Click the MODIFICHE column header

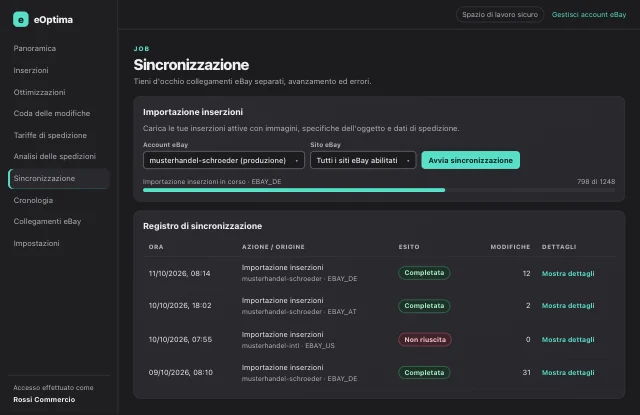pos(510,247)
